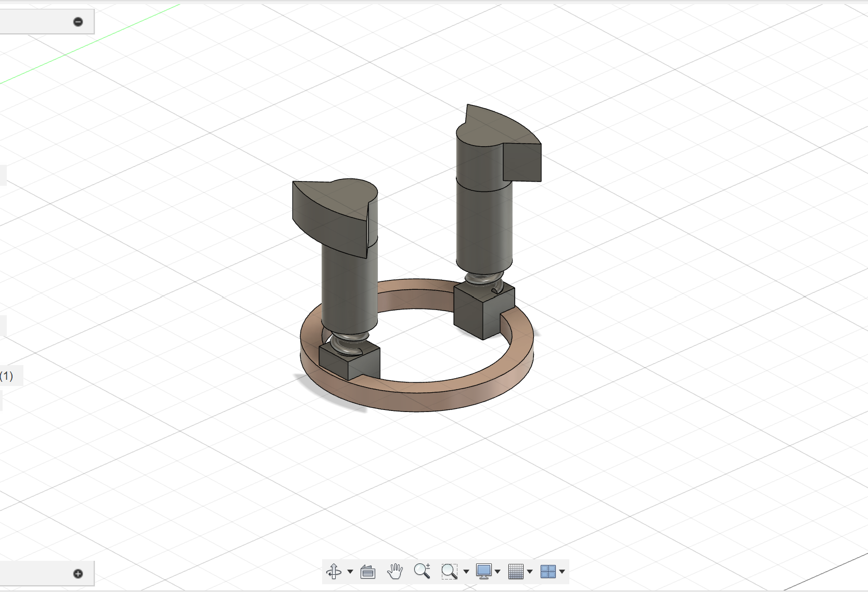Choose the Zoom Window tool
The width and height of the screenshot is (868, 592).
[x=449, y=572]
